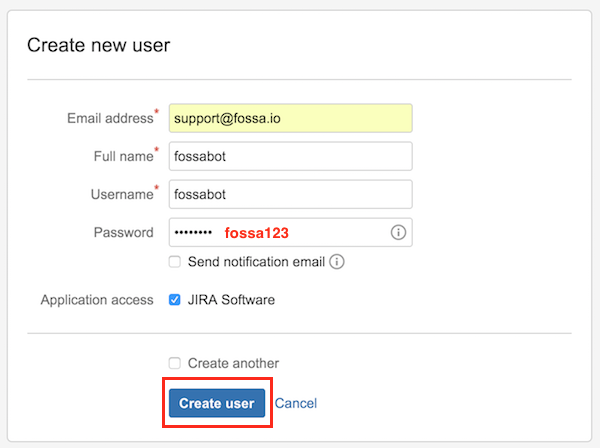The image size is (600, 448).
Task: Click the "Send notification email" label text
Action: coord(256,262)
